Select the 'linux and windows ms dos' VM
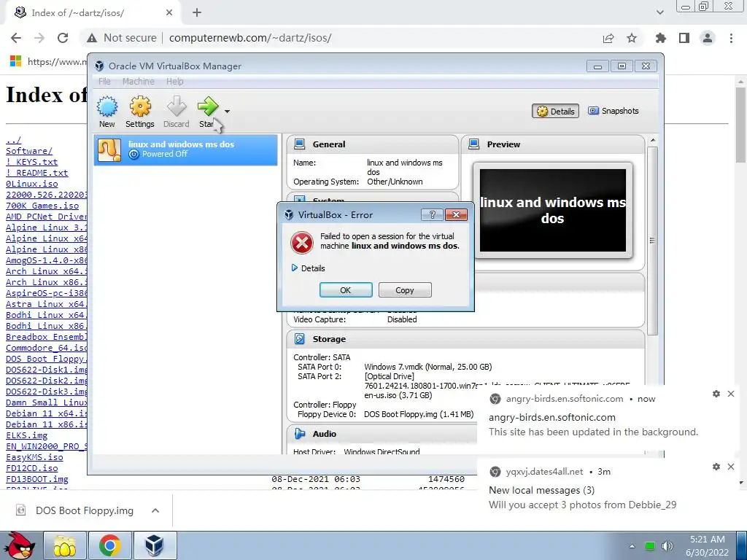747x560 pixels. (x=185, y=149)
